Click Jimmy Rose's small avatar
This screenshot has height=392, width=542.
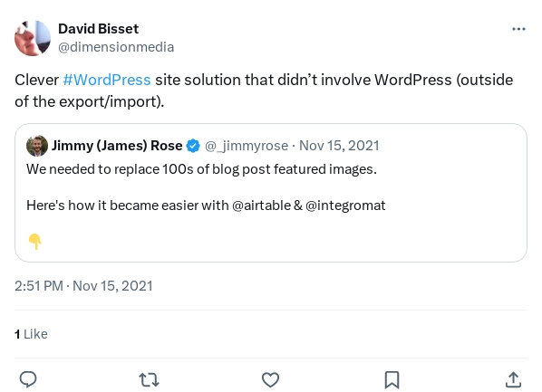(x=37, y=146)
